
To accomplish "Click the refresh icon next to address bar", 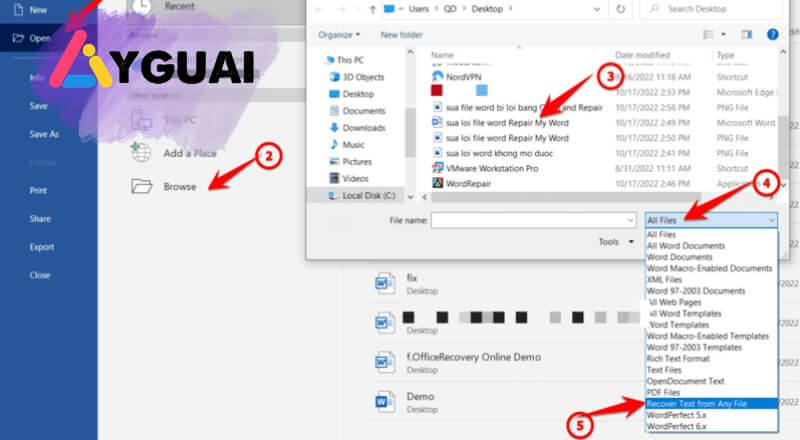I will click(620, 9).
